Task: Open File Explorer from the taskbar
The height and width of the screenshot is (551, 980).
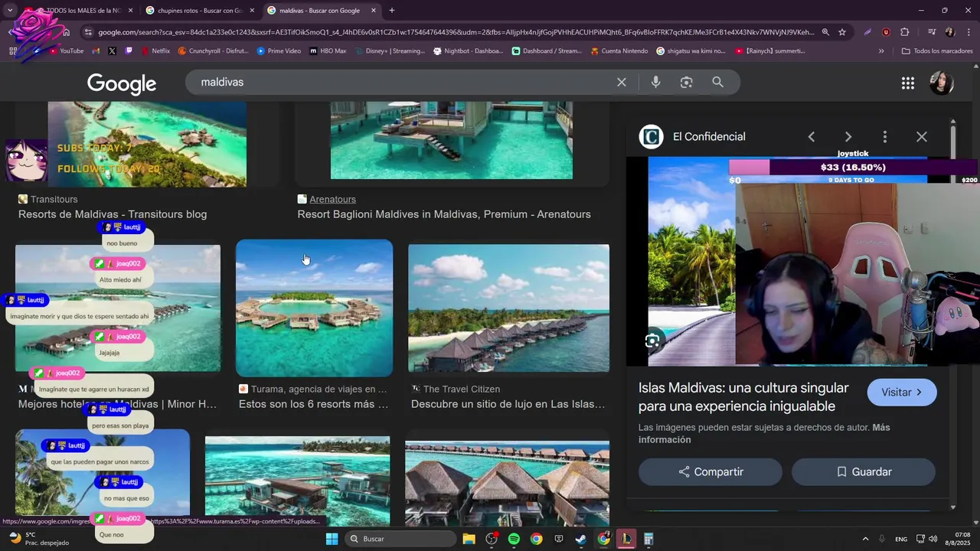Action: (469, 539)
